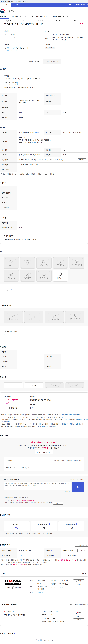This screenshot has width=88, height=644.
Task: Click info icon next to 고용24 입사지원
Action: 76,524
